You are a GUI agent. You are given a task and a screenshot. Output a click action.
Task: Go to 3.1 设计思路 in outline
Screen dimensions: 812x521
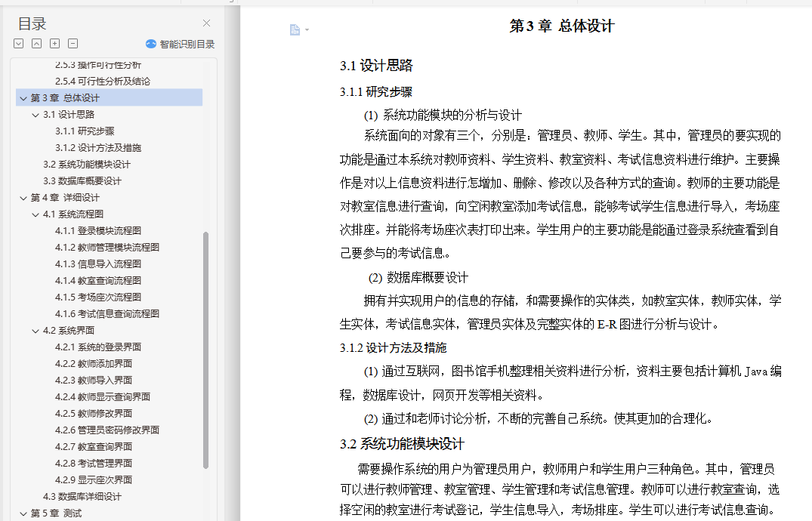coord(68,115)
